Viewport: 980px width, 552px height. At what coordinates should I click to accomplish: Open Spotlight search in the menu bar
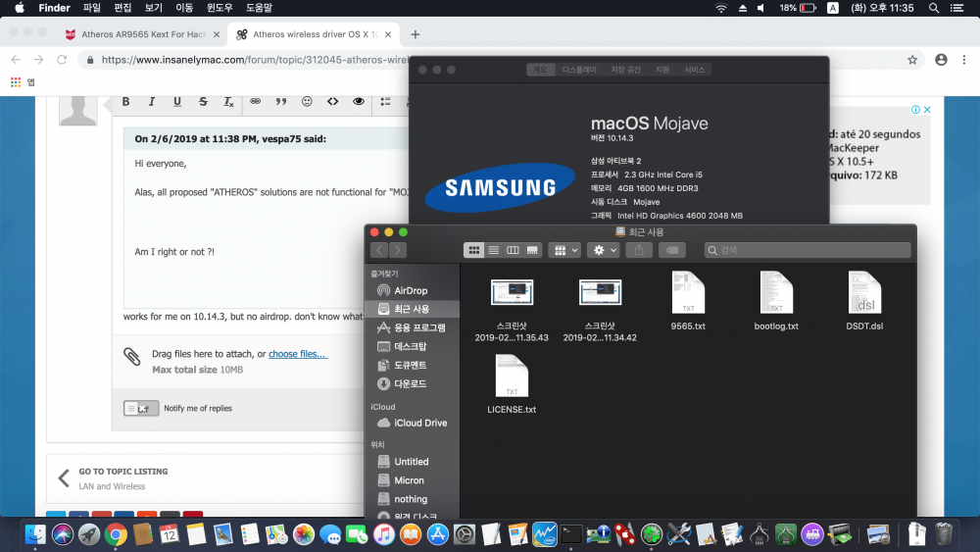(x=933, y=8)
